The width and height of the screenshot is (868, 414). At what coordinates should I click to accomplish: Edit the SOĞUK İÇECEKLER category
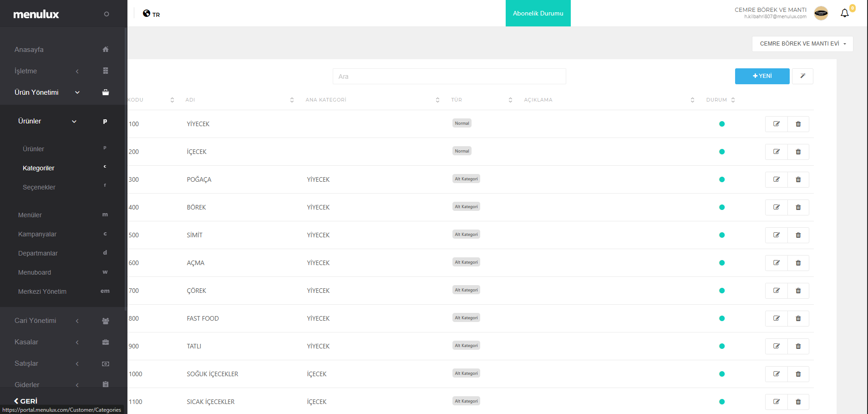[x=777, y=374]
